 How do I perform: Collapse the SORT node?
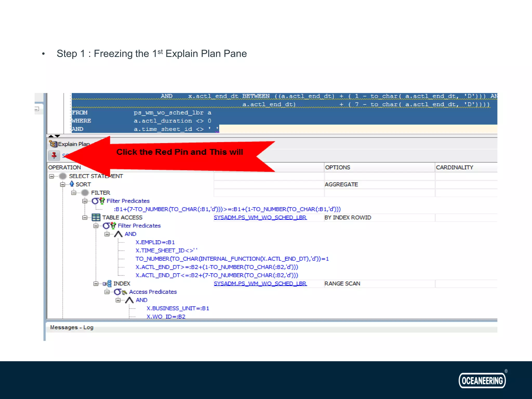point(62,185)
